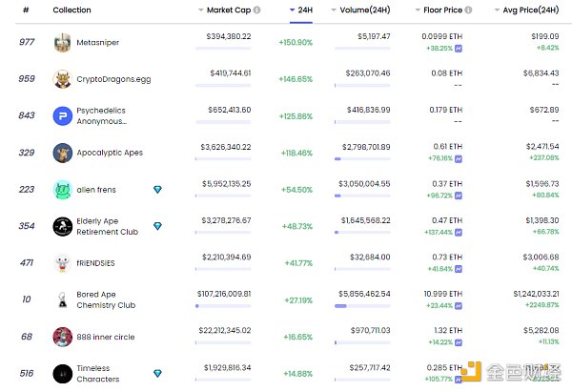Click the diamond badge beside alien frens
This screenshot has width=572, height=392.
pos(157,190)
